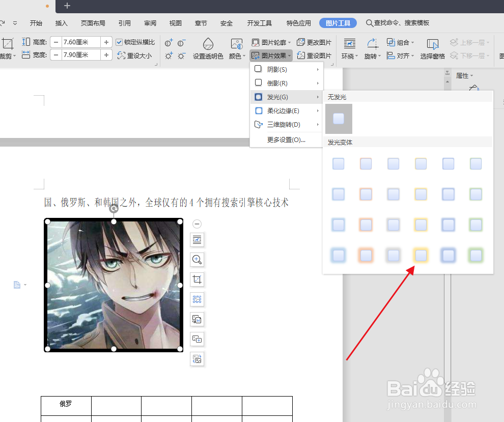Select the No Glow (无发光) swatch

click(x=339, y=119)
